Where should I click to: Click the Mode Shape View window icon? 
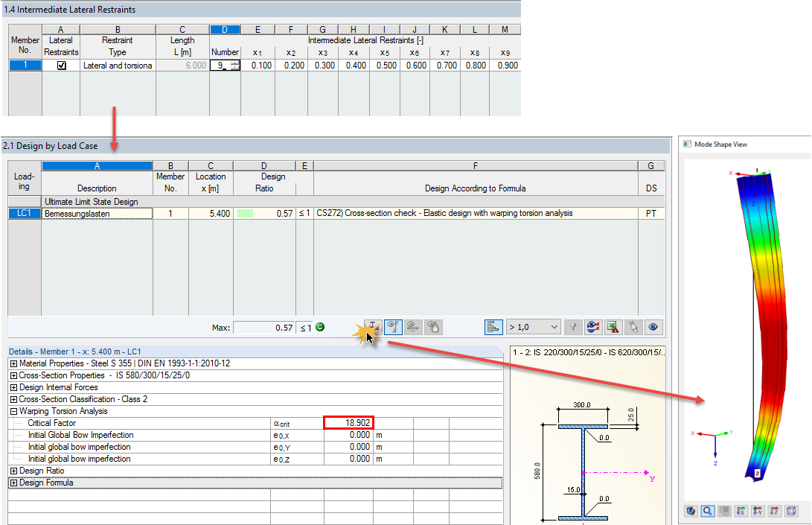click(687, 144)
